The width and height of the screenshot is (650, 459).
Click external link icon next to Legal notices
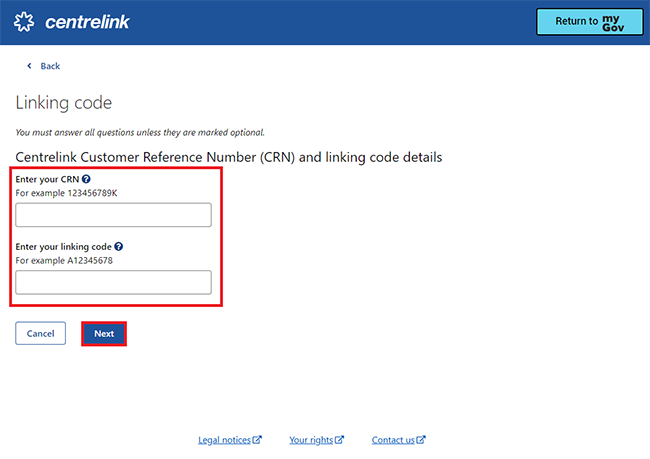(x=257, y=440)
